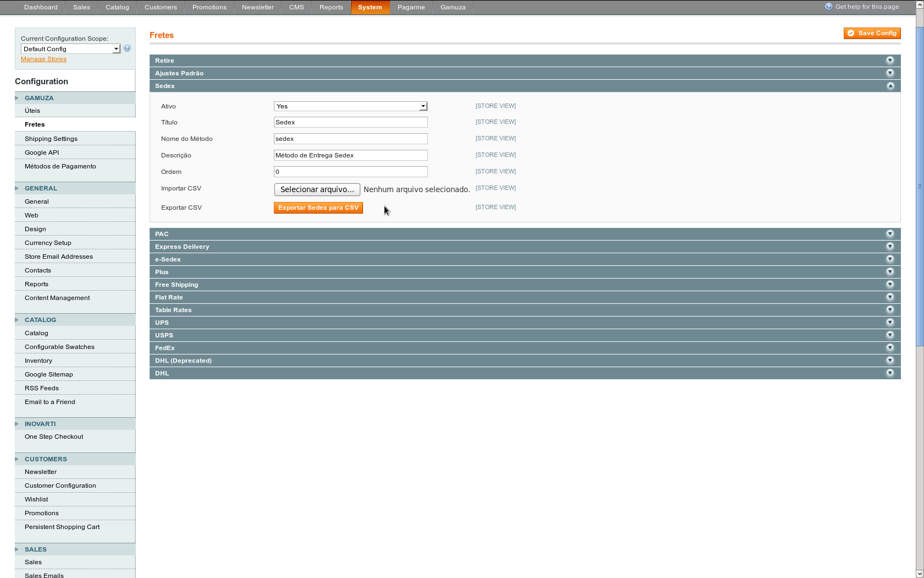Expand the Retire section arrow
Viewport: 924px width, 578px height.
[x=890, y=61]
